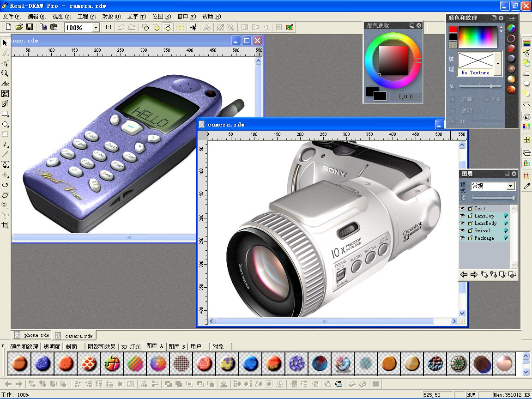Click the Paste clipboard icon
Viewport: 532px width, 399px height.
[x=54, y=27]
